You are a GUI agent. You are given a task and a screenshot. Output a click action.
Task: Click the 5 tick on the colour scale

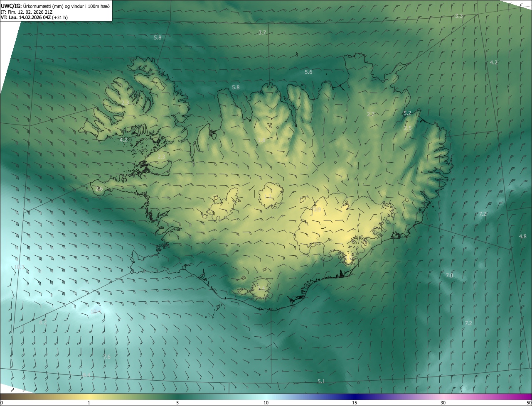point(177,403)
